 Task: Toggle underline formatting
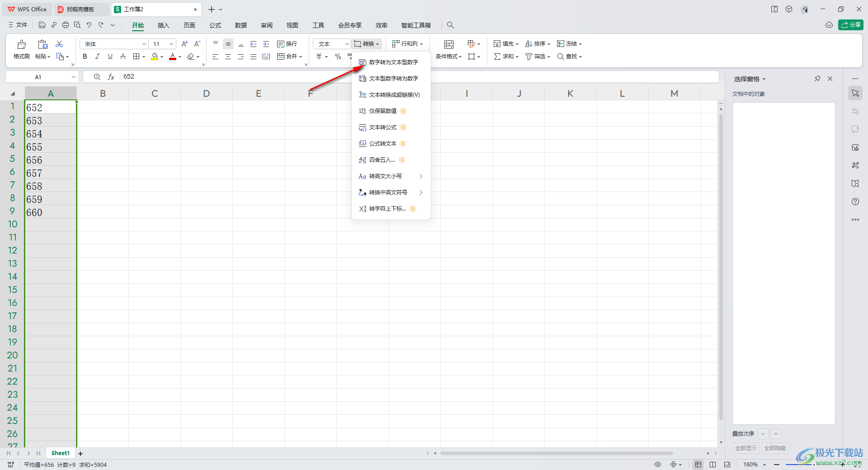coord(110,56)
